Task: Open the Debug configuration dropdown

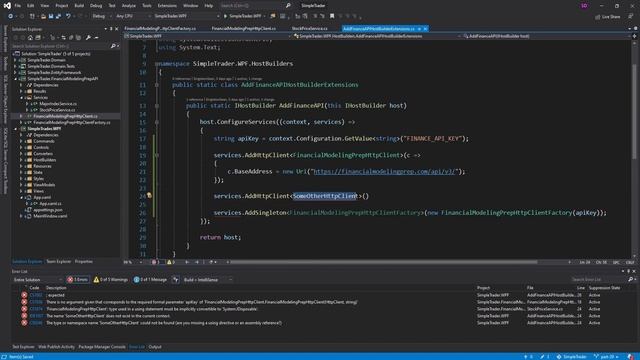Action: click(x=101, y=16)
